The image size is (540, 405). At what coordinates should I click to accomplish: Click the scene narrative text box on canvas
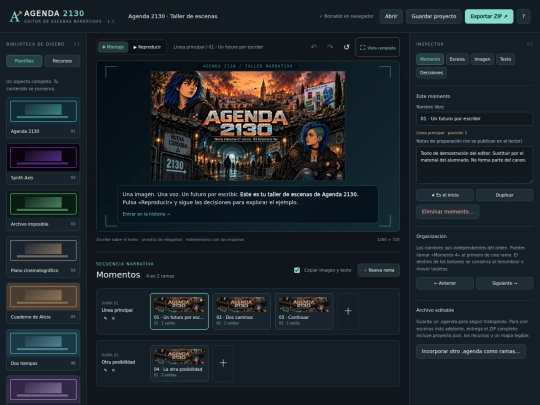248,204
